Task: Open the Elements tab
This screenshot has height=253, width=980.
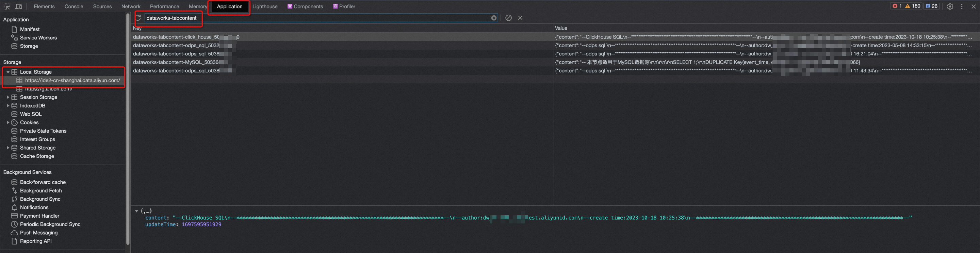Action: [x=44, y=6]
